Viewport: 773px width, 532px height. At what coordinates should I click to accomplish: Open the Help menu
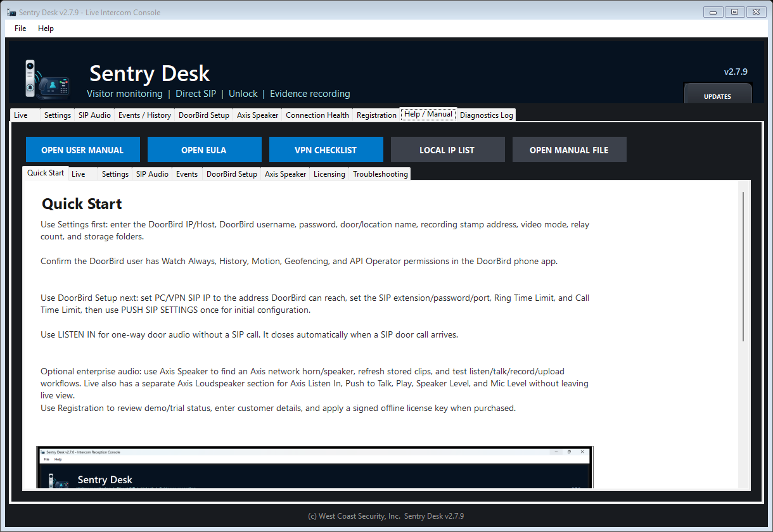tap(46, 28)
